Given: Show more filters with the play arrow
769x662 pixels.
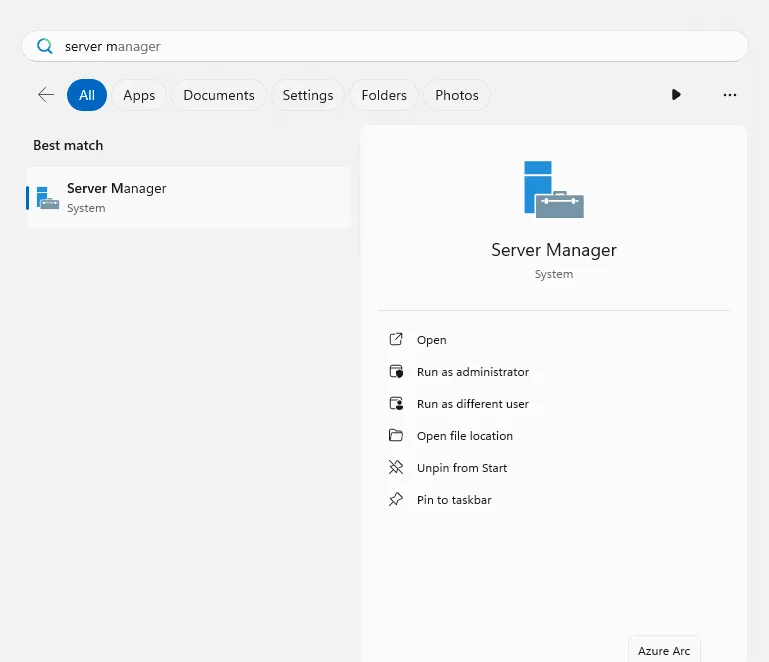Looking at the screenshot, I should click(676, 95).
